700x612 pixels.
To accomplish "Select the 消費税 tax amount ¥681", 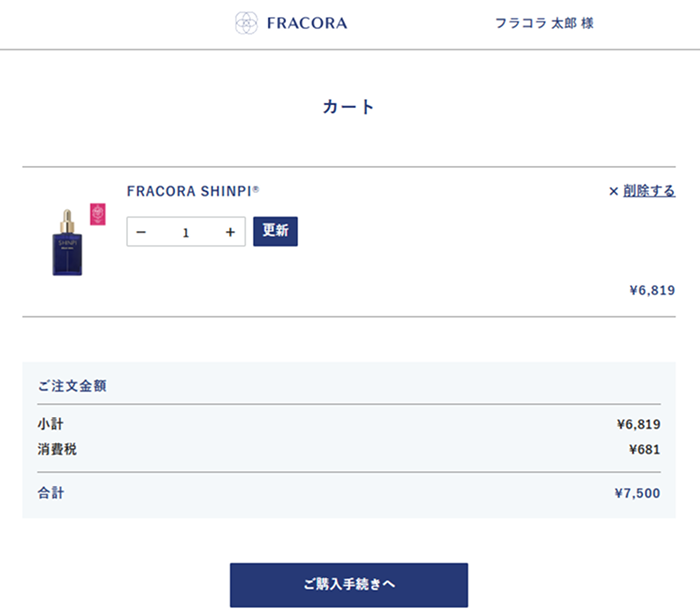I will (644, 450).
